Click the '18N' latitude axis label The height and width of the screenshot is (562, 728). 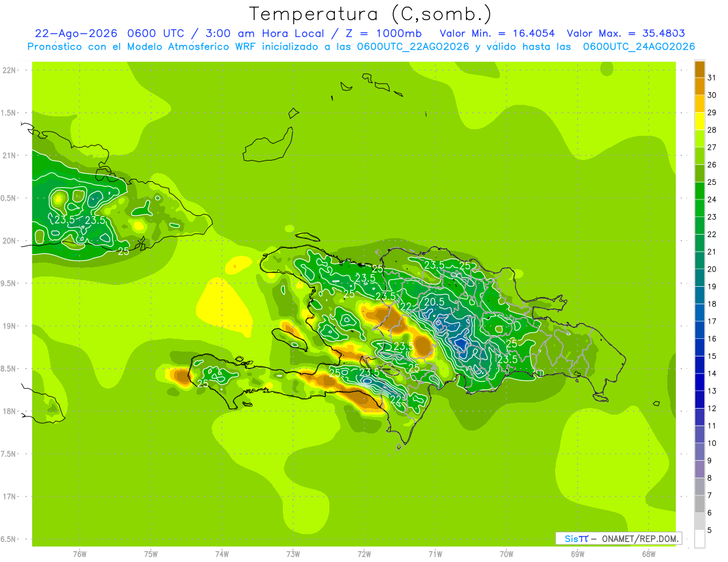[10, 411]
